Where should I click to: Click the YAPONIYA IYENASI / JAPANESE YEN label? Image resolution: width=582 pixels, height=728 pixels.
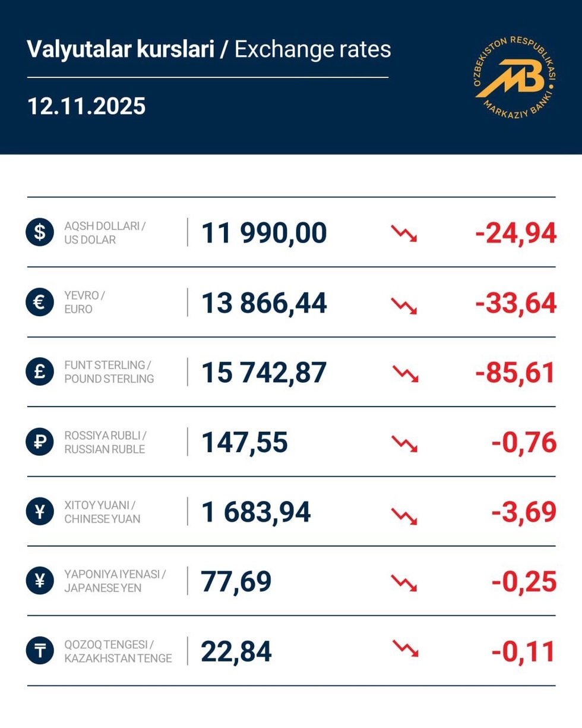115,582
